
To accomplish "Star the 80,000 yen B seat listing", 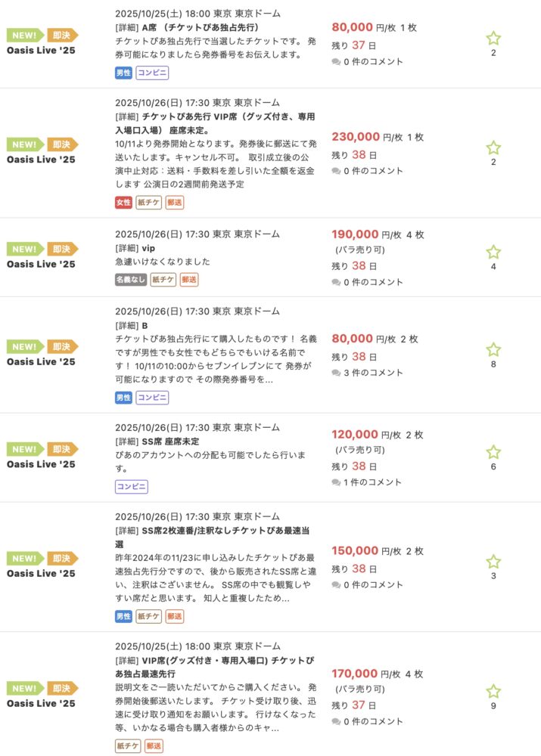I will coord(493,349).
